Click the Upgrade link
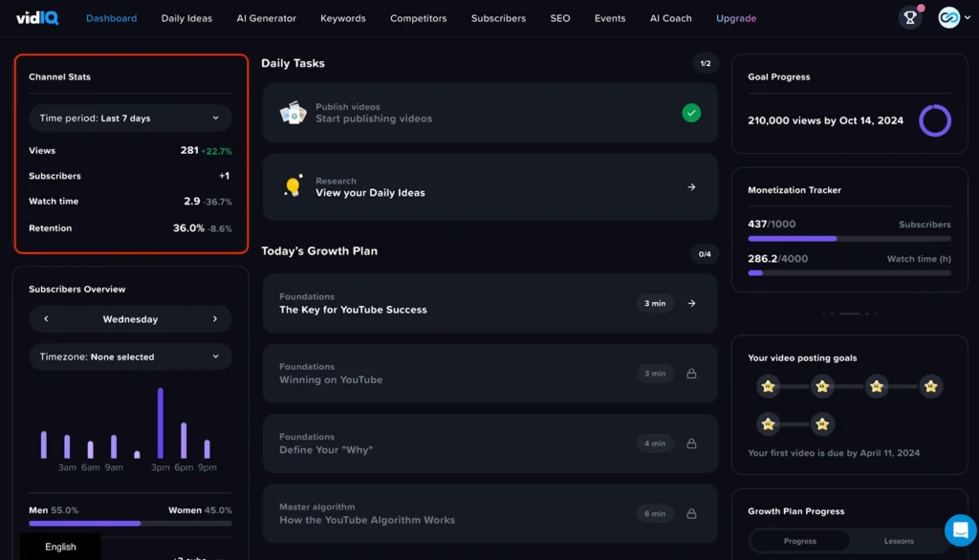 pyautogui.click(x=735, y=17)
